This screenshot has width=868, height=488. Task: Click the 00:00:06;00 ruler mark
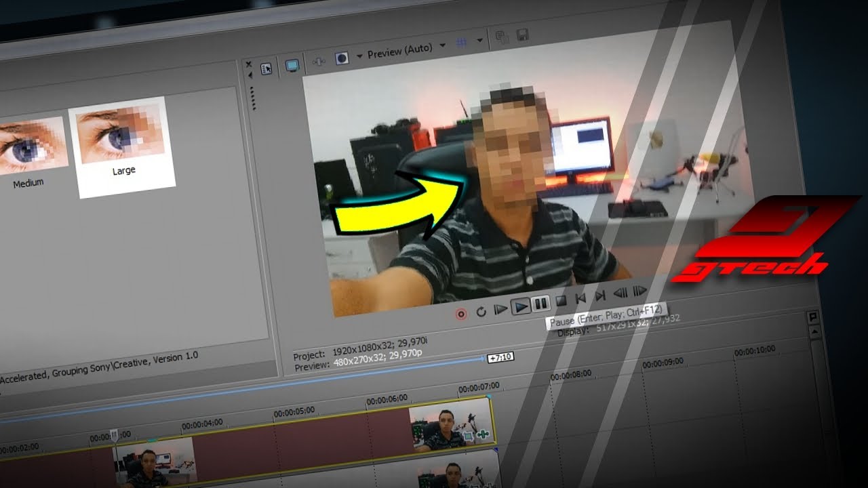[387, 401]
